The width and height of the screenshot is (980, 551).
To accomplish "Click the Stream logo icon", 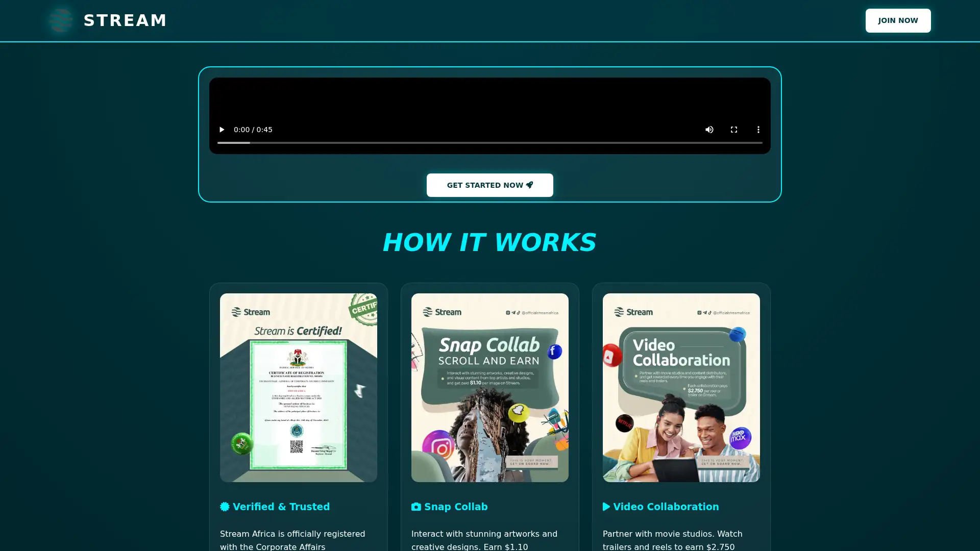I will [x=61, y=20].
